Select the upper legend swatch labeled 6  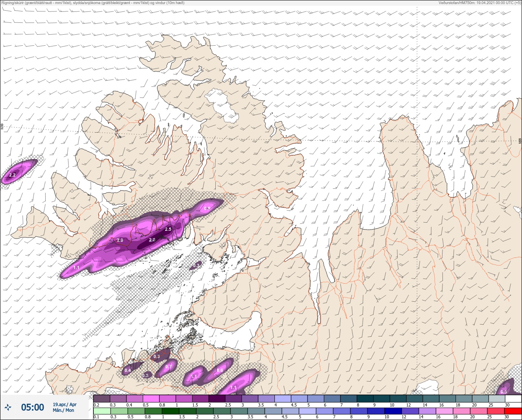tap(332, 398)
